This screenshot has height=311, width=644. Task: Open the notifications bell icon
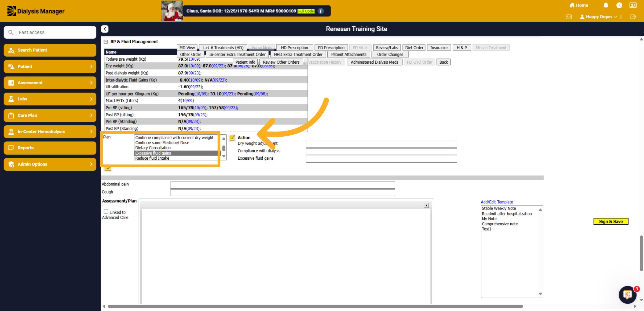click(606, 5)
